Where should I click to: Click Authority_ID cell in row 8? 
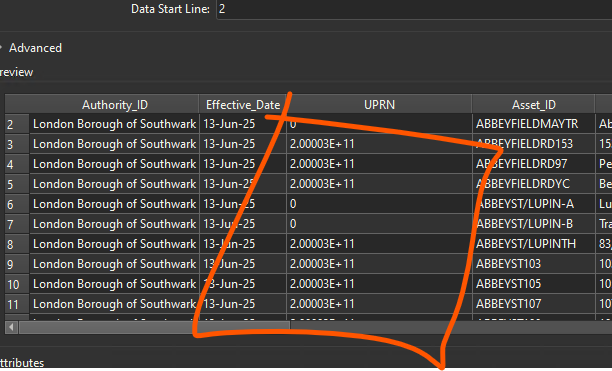pyautogui.click(x=114, y=244)
